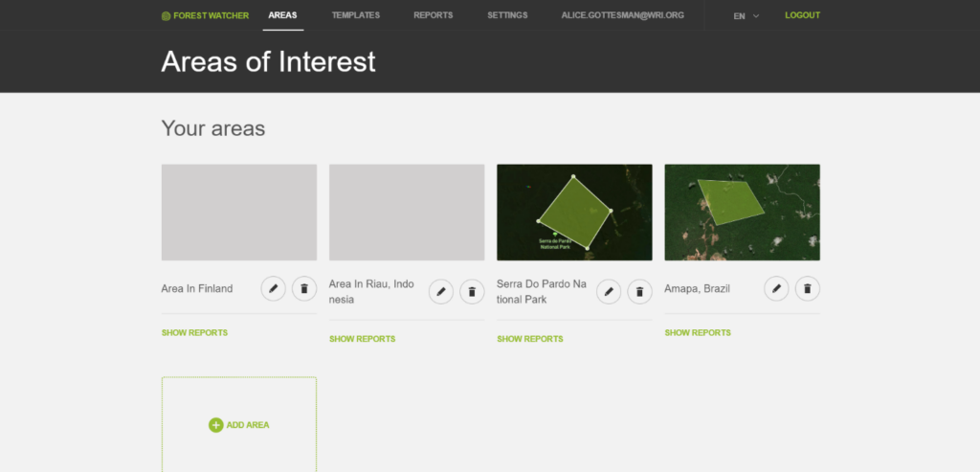Open the Settings tab
Screen dimensions: 980x472
(507, 15)
